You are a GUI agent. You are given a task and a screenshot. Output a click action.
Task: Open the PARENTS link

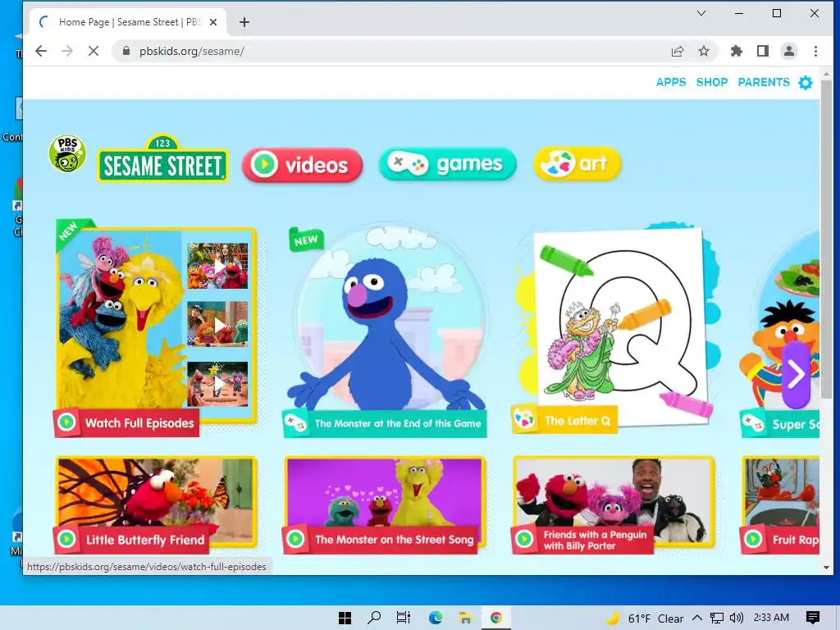point(764,82)
